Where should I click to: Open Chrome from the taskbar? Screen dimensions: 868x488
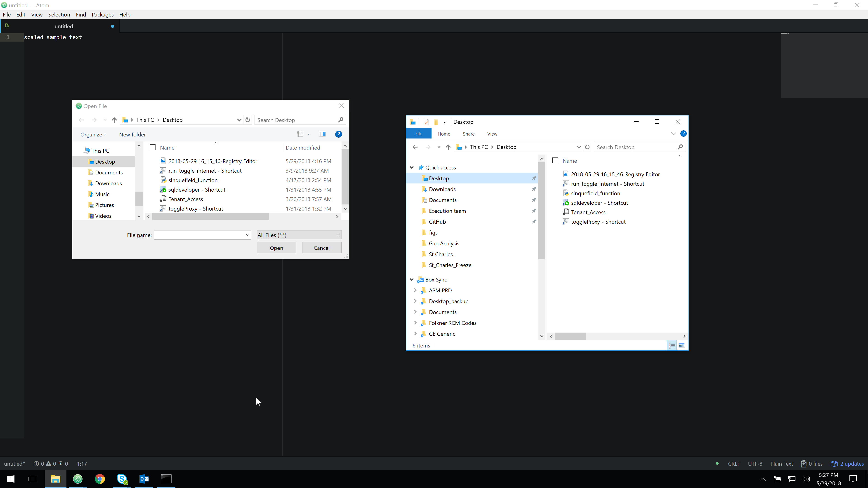(x=100, y=479)
